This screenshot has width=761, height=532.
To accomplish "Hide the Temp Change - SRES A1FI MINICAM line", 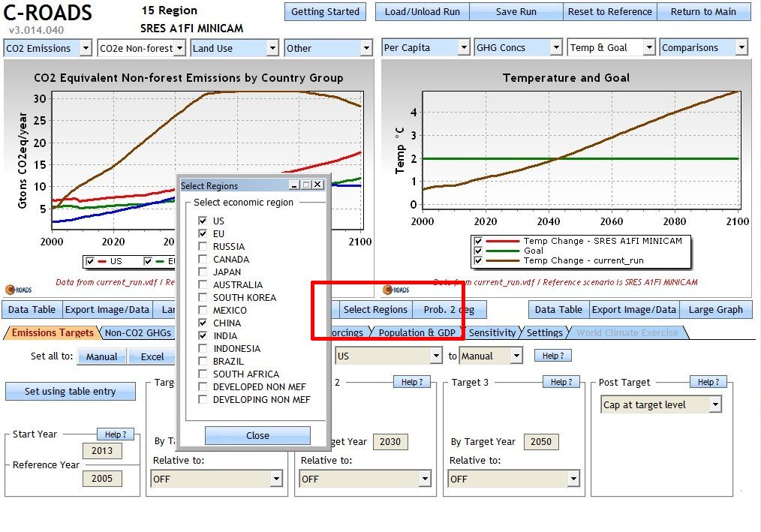I will tap(479, 241).
